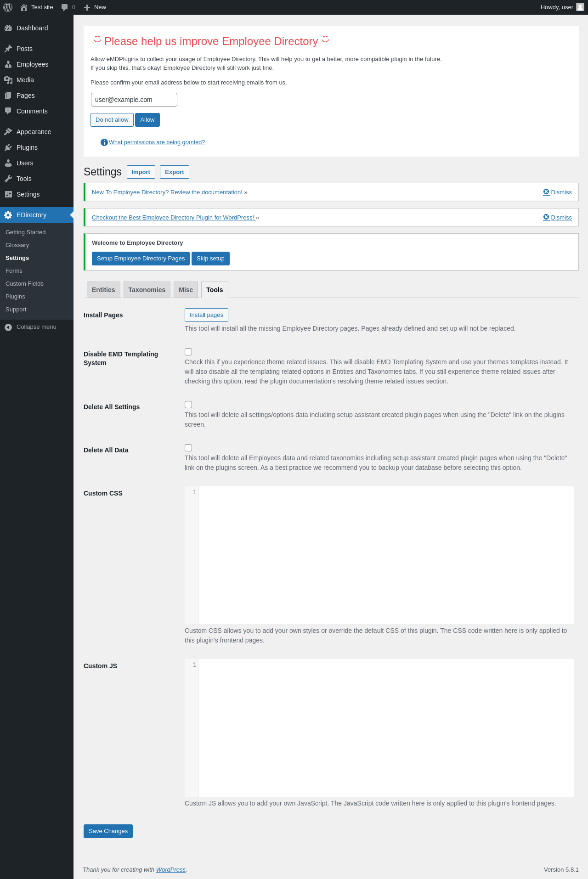Image resolution: width=588 pixels, height=879 pixels.
Task: Open Support submenu item
Action: 16,310
